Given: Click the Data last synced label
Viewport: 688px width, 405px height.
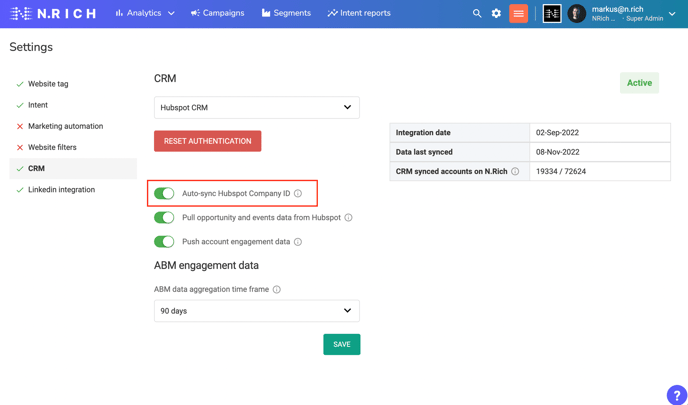Looking at the screenshot, I should click(424, 152).
